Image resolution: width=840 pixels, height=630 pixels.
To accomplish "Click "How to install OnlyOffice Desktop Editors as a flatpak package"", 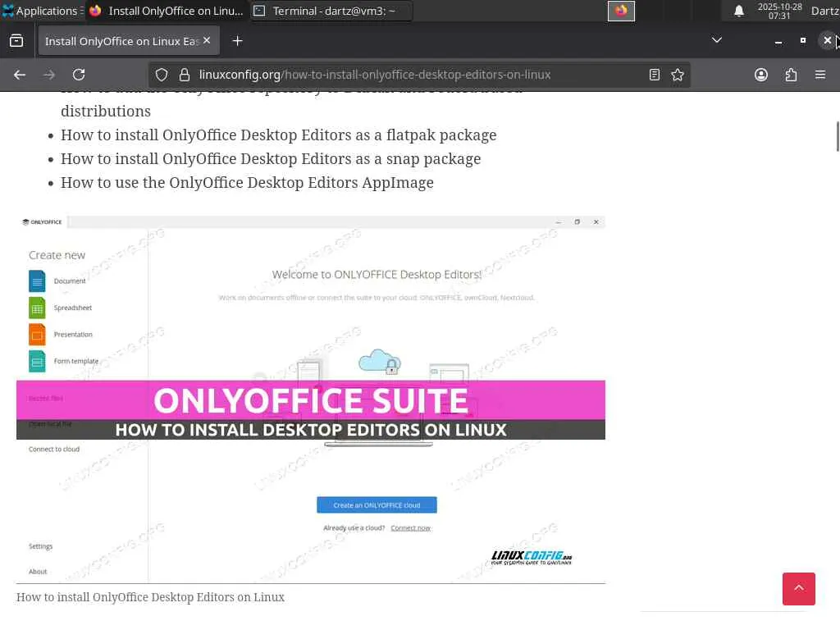I will pos(279,135).
